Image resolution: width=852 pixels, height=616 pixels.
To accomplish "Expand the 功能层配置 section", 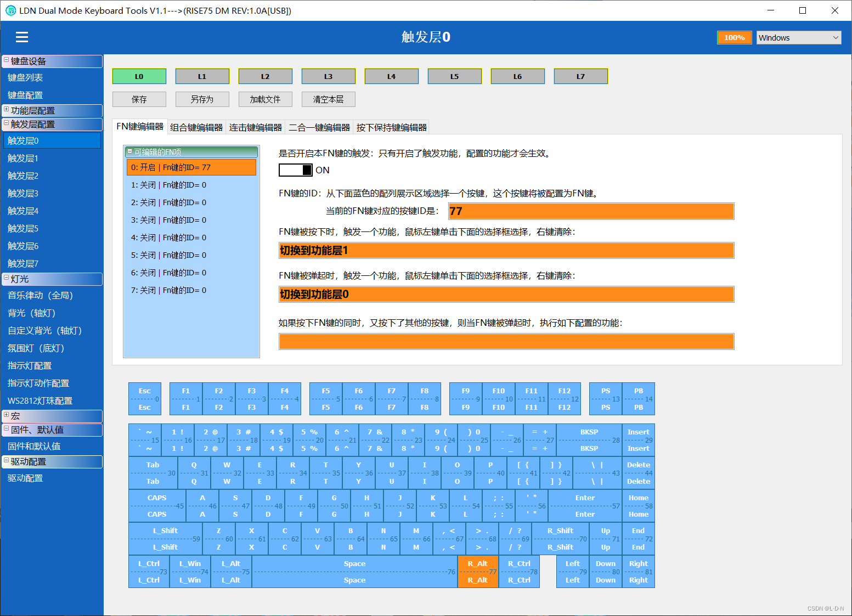I will coord(6,109).
